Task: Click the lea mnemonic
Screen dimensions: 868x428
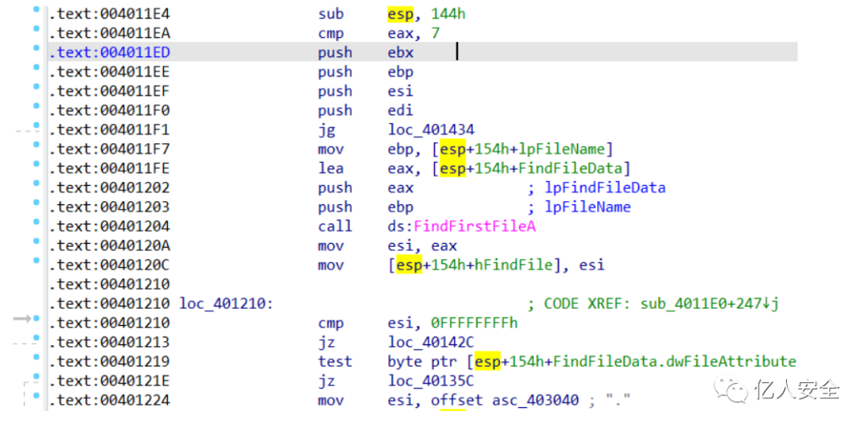Action: [330, 168]
